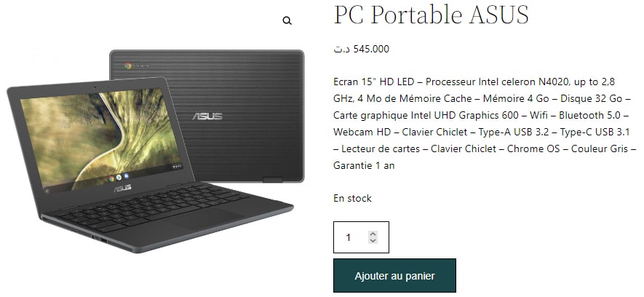Click the En stock availability text
Viewport: 644px width, 297px height.
(x=352, y=198)
